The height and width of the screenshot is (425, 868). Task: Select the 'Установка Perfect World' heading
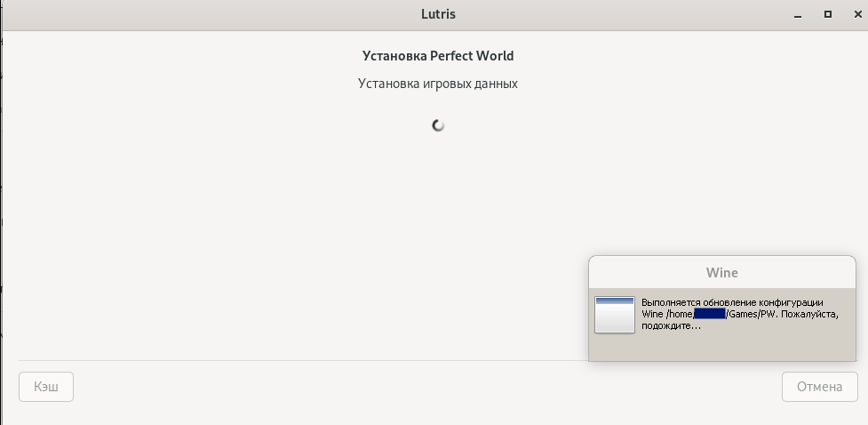pyautogui.click(x=438, y=56)
